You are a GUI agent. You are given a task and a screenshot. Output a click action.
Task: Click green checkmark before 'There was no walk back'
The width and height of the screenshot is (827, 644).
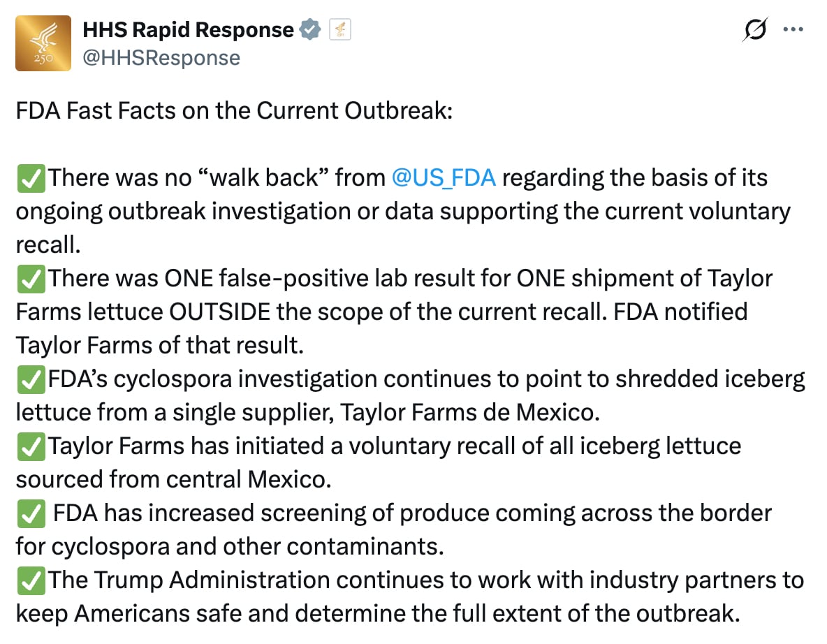click(x=31, y=178)
